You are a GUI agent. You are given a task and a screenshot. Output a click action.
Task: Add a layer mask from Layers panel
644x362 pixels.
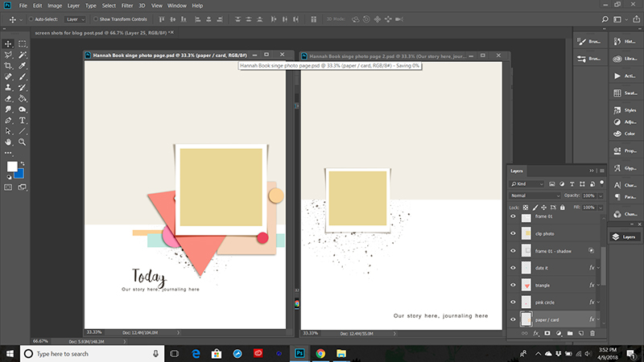click(x=547, y=334)
